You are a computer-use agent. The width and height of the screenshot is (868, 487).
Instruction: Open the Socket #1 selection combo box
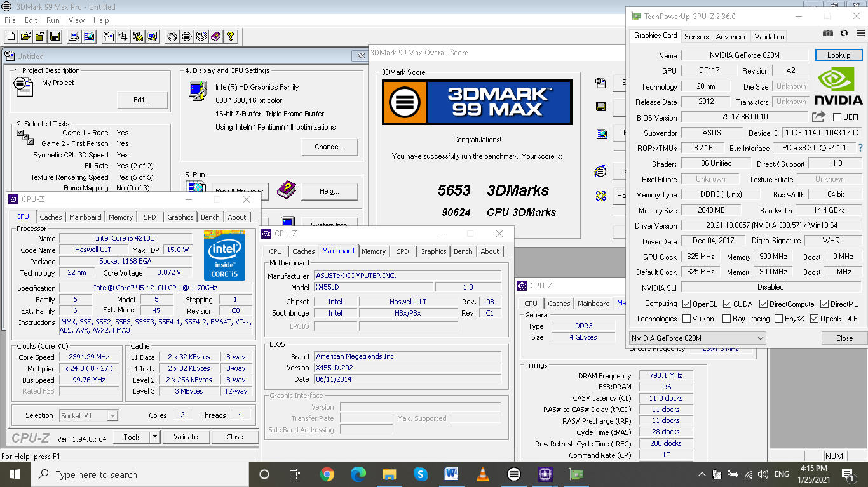[x=88, y=416]
